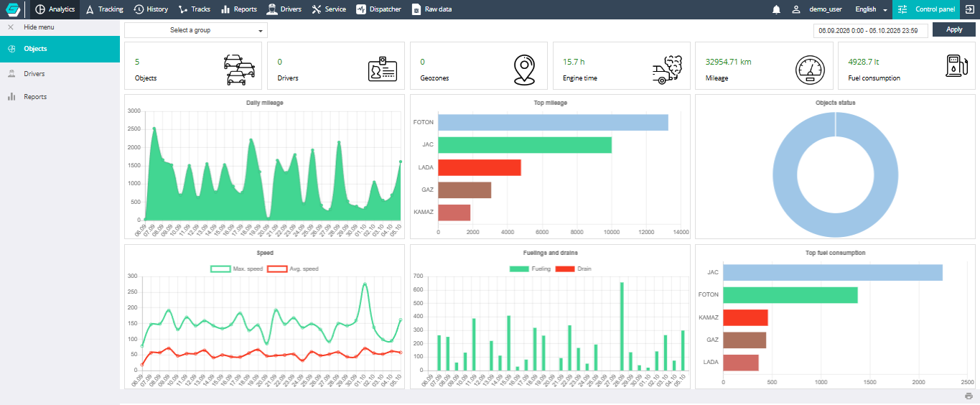The image size is (980, 405).
Task: Toggle Fueling legend in Fuelings chart
Action: 530,269
